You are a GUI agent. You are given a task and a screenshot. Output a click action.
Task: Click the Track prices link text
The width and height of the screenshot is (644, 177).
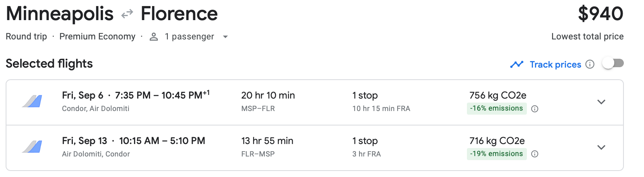(x=555, y=64)
